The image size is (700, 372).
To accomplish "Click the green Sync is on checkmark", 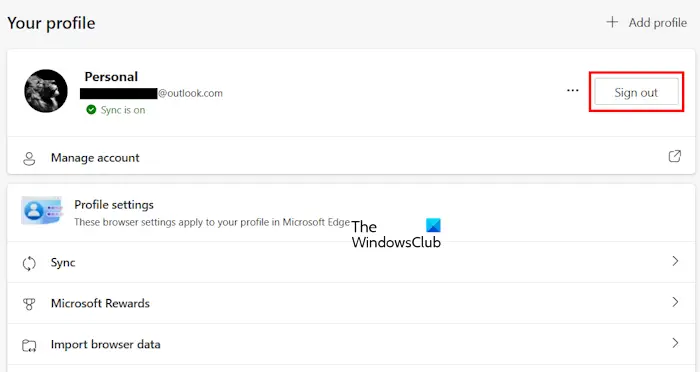I will tap(91, 110).
